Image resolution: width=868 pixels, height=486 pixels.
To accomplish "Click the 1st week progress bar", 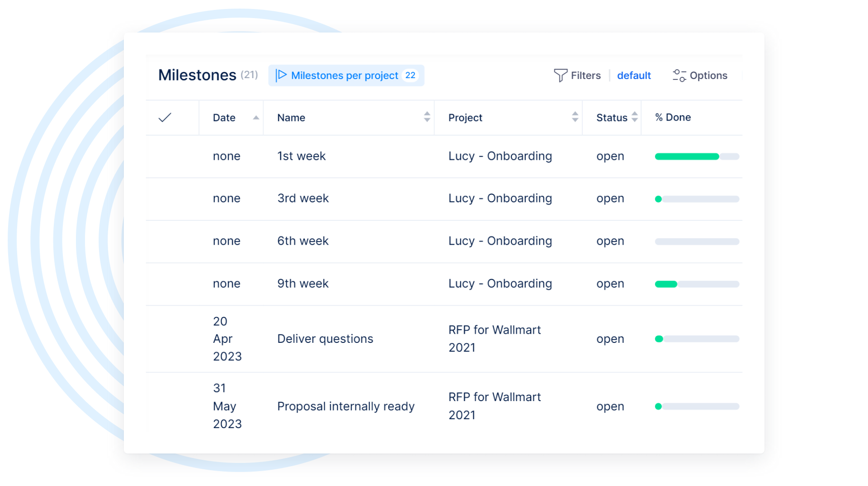I will (x=697, y=157).
